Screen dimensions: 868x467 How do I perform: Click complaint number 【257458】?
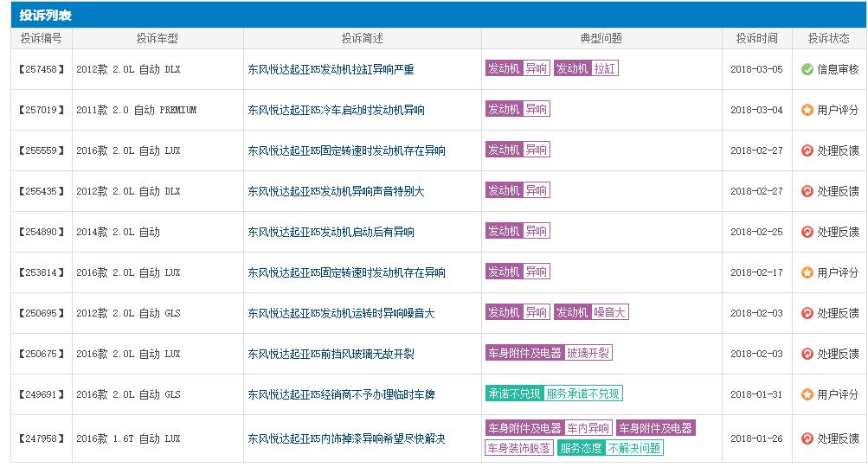(x=41, y=70)
